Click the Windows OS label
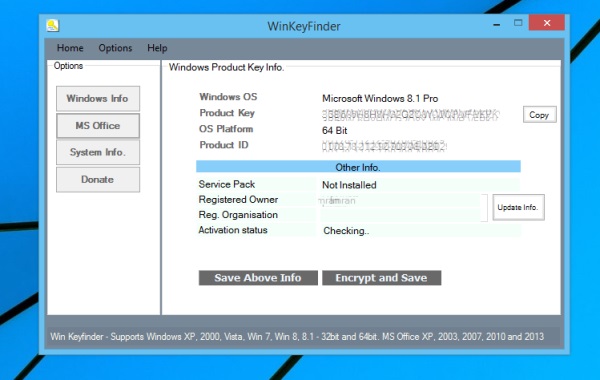The height and width of the screenshot is (380, 600). [228, 97]
